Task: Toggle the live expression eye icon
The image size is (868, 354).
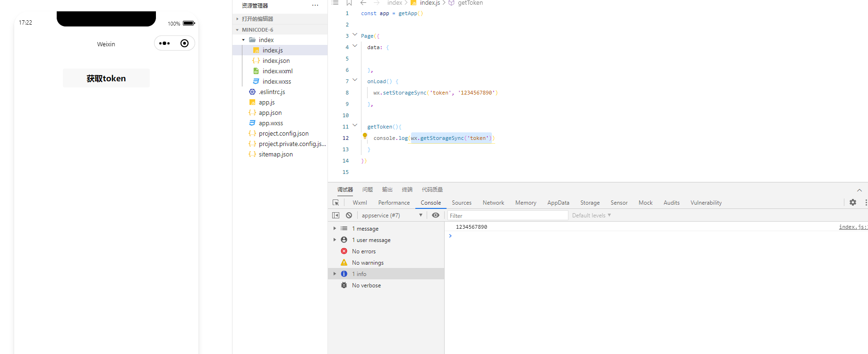Action: point(436,215)
